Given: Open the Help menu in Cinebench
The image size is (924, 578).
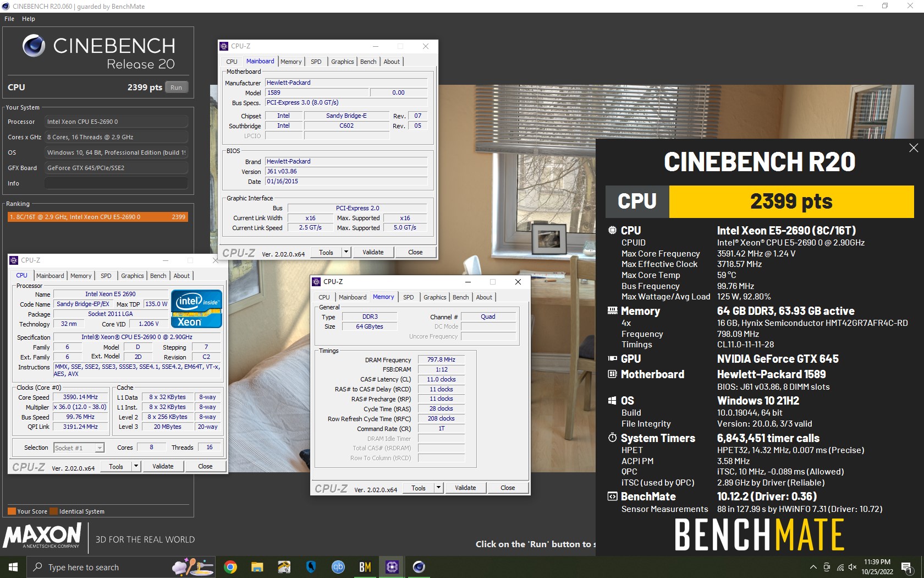Looking at the screenshot, I should coord(29,19).
